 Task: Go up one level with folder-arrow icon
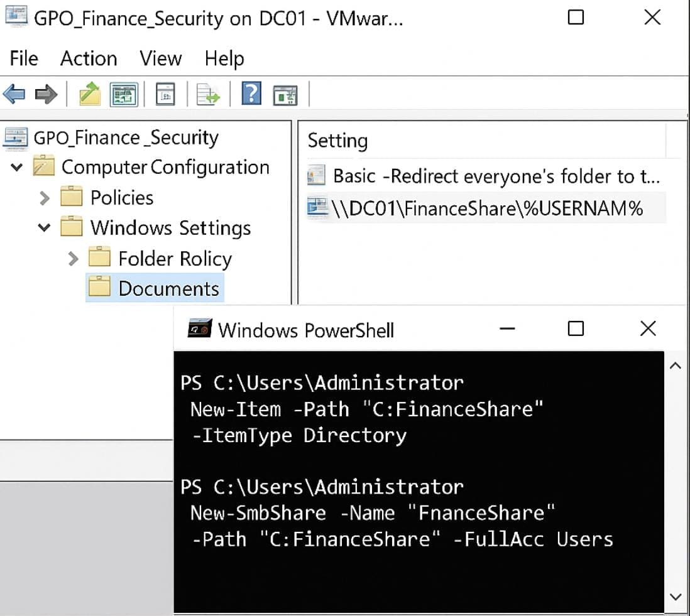(90, 95)
